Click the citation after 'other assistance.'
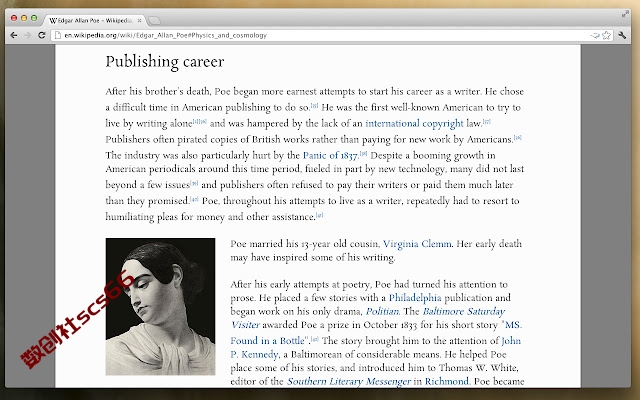Screen dimensions: 640x400 [320, 215]
